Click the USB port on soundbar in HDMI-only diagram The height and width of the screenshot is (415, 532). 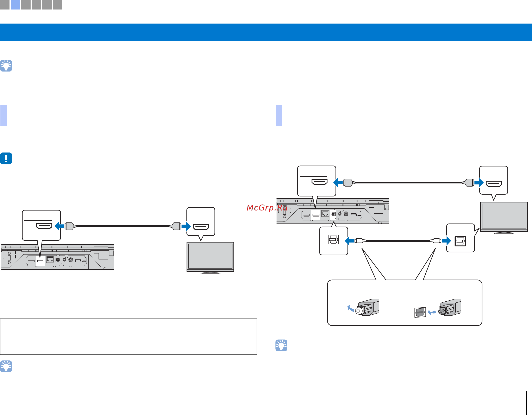coord(78,261)
